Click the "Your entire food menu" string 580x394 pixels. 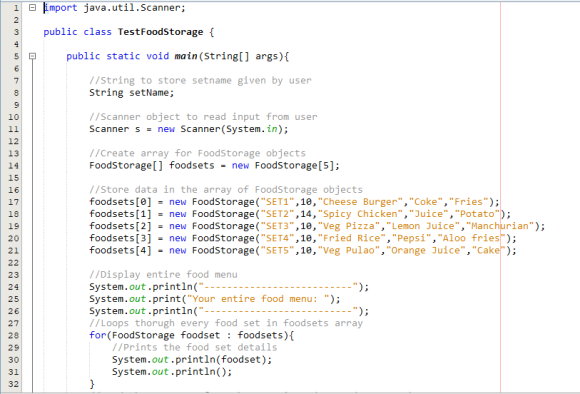click(x=258, y=299)
